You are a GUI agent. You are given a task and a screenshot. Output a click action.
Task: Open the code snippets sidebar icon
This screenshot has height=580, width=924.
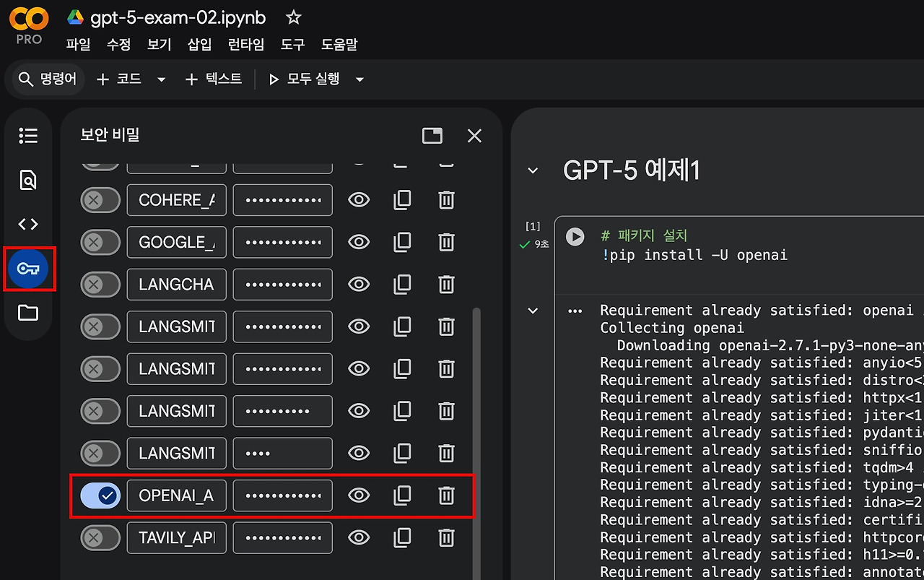coord(28,224)
